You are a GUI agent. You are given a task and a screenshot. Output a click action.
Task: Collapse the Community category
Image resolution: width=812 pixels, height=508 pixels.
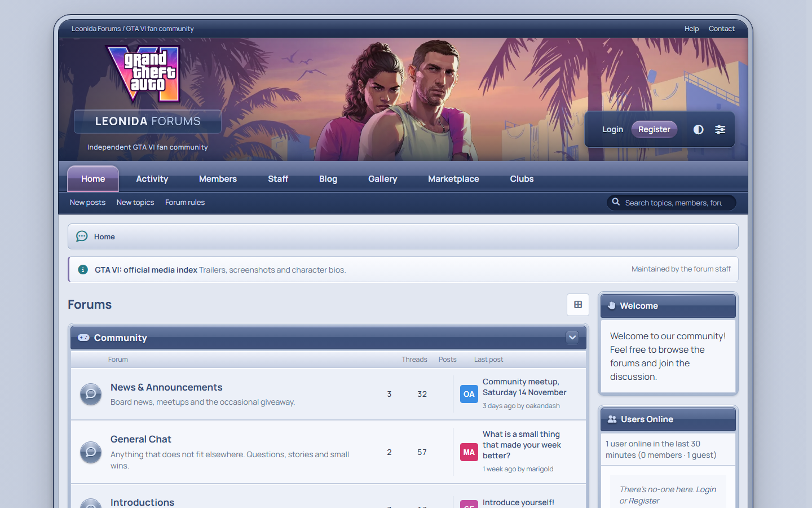coord(572,338)
